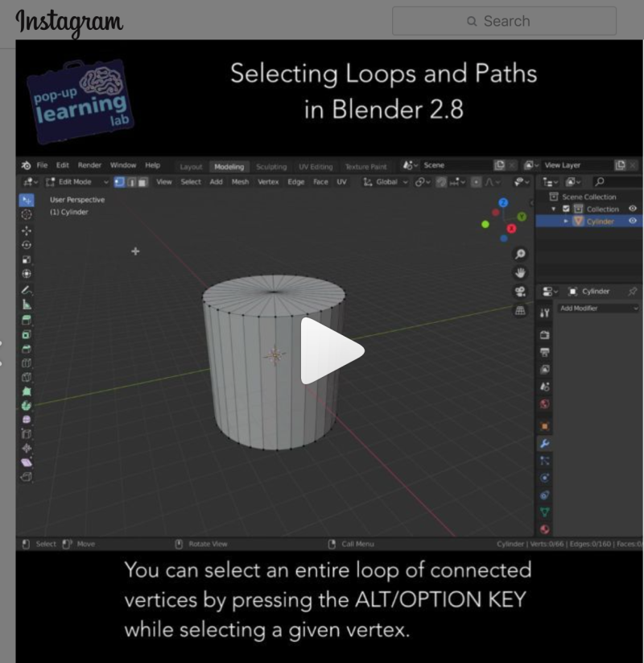This screenshot has height=663, width=644.
Task: Hide Collection using its eye icon
Action: coord(633,209)
